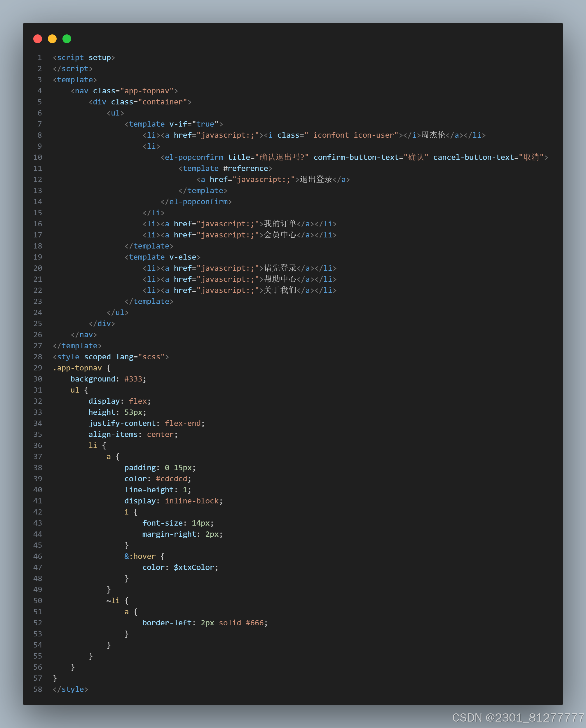This screenshot has height=728, width=586.
Task: Click "color: $xtxColor;" declaration
Action: (x=180, y=568)
